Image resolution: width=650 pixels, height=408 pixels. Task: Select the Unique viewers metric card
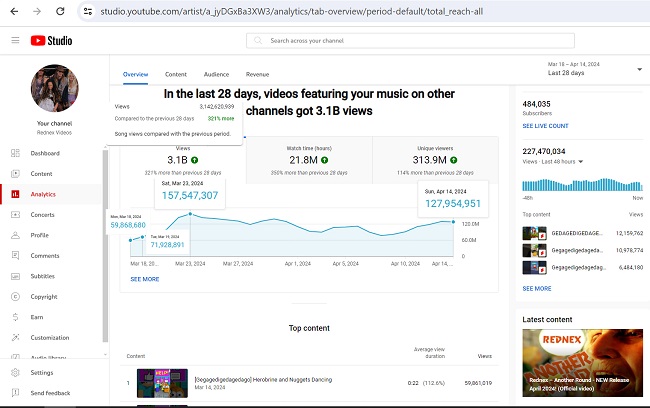[434, 159]
